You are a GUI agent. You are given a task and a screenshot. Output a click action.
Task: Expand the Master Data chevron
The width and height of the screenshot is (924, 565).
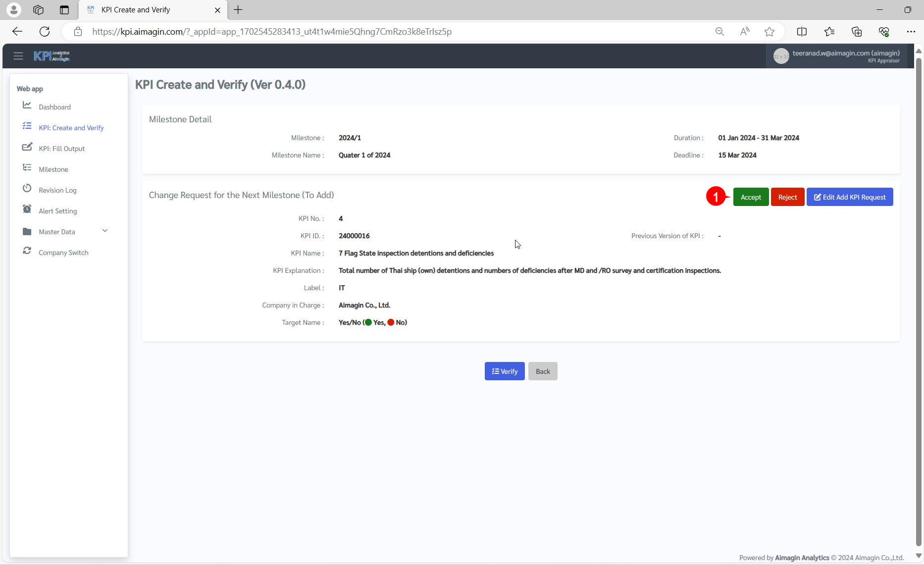point(104,231)
